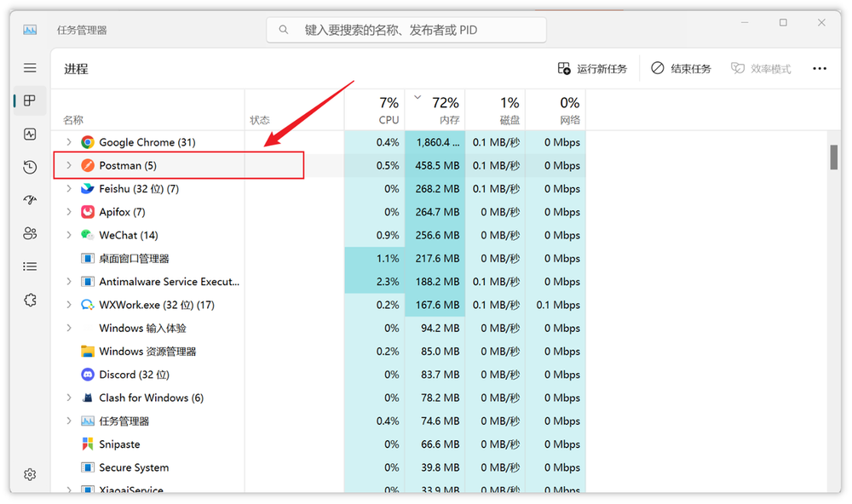Click the End task button

point(681,69)
